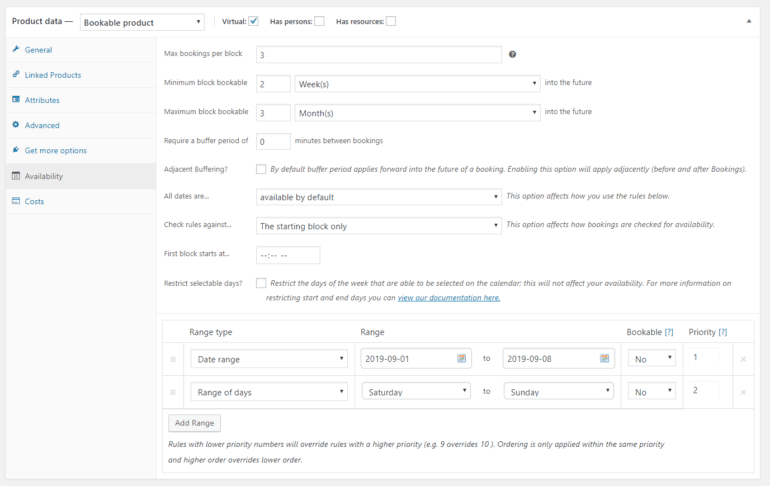
Task: Open the Sunday end day dropdown
Action: coord(559,391)
